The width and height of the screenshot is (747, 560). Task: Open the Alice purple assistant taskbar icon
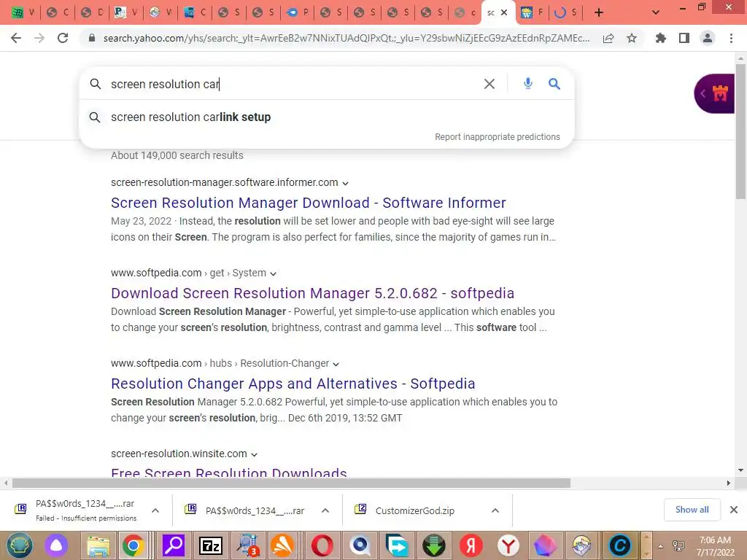(56, 545)
